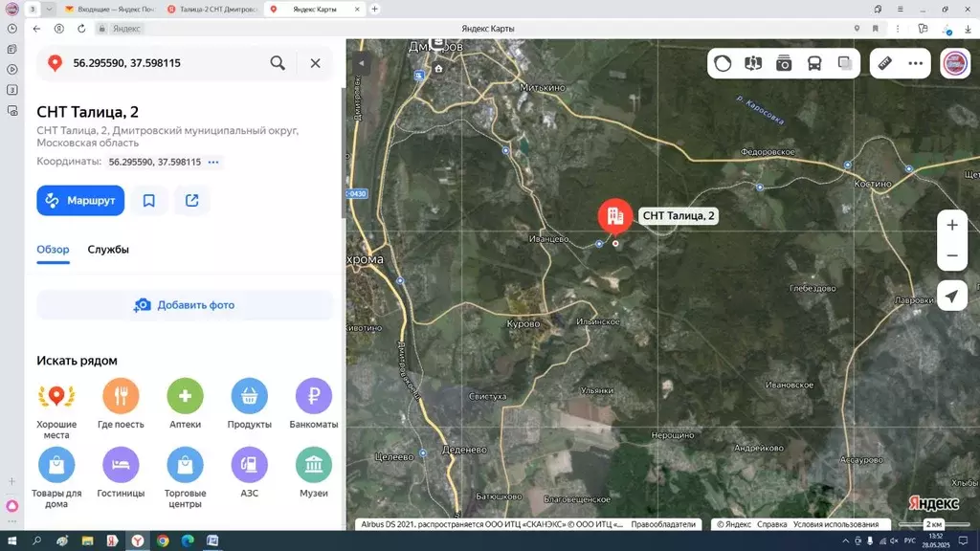Select the ruler measuring tool
The image size is (980, 551).
point(885,63)
